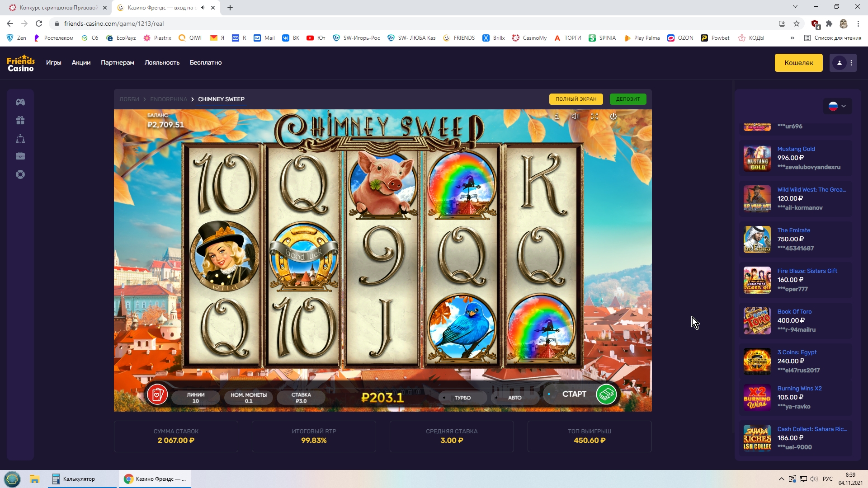
Task: Open the Лояльность menu item
Action: (x=162, y=63)
